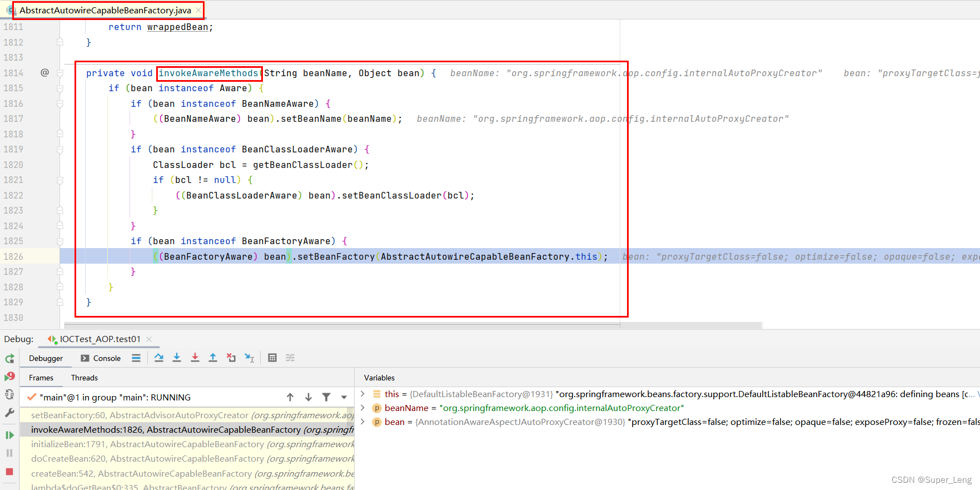Click setBeanName call on line 1817
This screenshot has width=980, height=490.
(x=311, y=118)
